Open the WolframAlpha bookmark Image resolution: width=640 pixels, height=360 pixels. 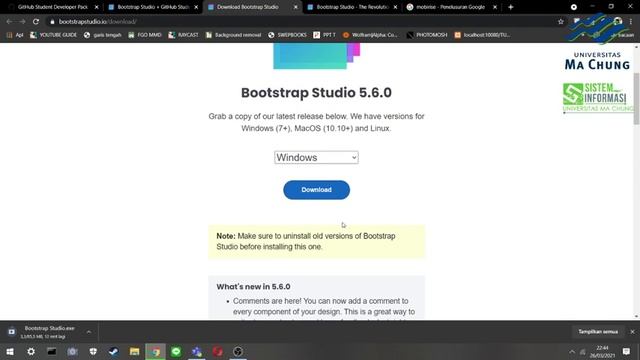point(370,35)
